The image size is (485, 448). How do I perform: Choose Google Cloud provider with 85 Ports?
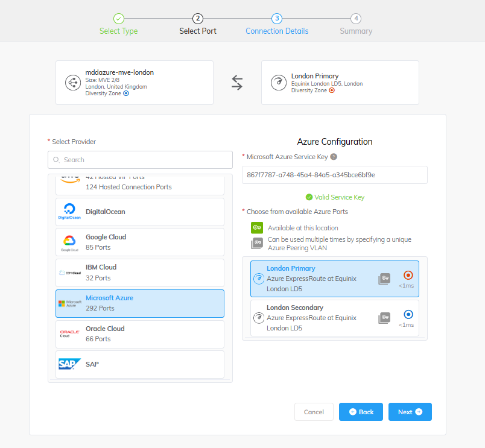point(140,242)
